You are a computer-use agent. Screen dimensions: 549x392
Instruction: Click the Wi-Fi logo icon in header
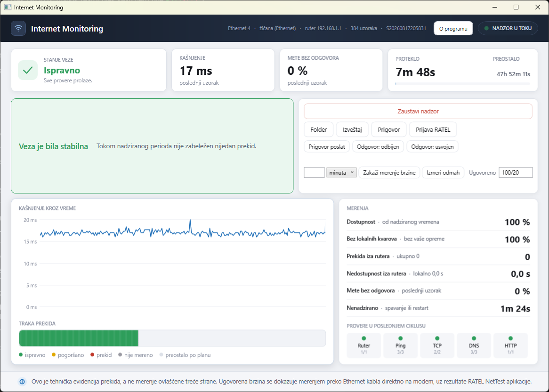coord(18,28)
